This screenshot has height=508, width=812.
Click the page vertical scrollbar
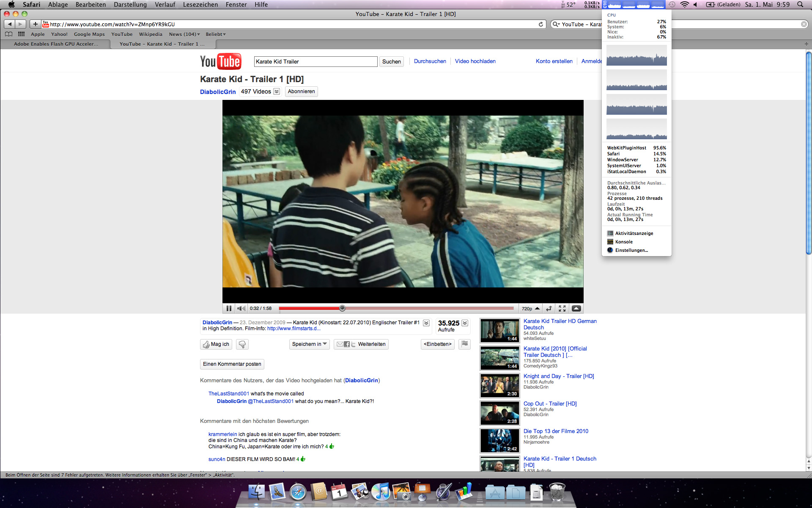point(809,153)
